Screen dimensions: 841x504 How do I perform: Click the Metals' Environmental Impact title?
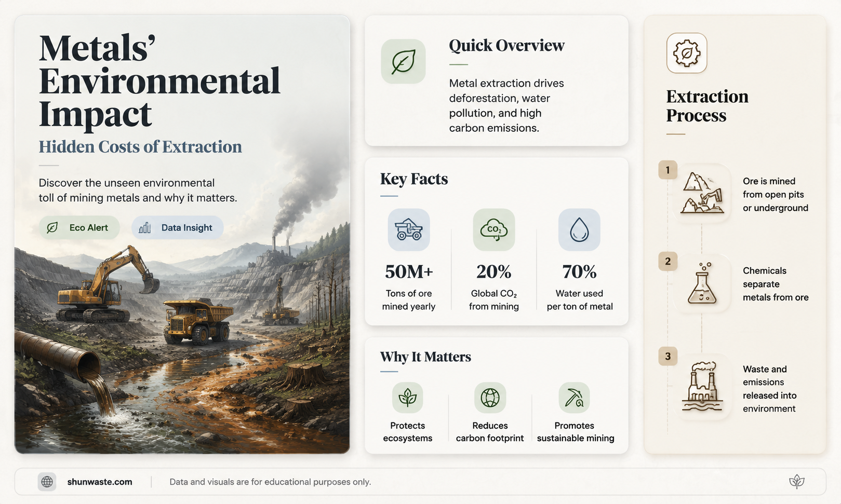point(159,81)
